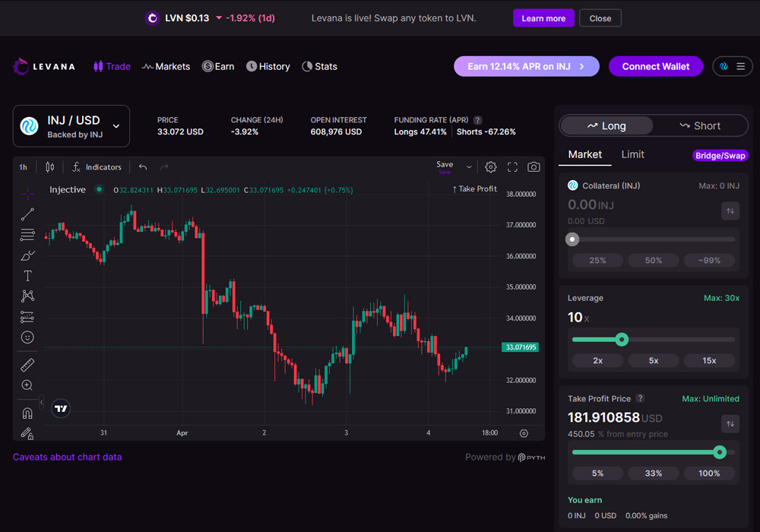Open the Fibonacci retracement tools

(x=27, y=235)
